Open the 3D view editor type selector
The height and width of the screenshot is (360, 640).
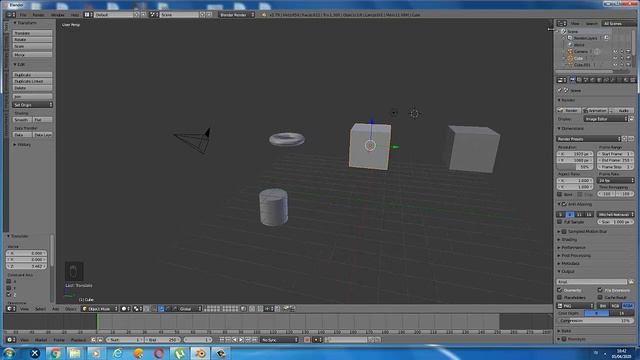[11, 309]
